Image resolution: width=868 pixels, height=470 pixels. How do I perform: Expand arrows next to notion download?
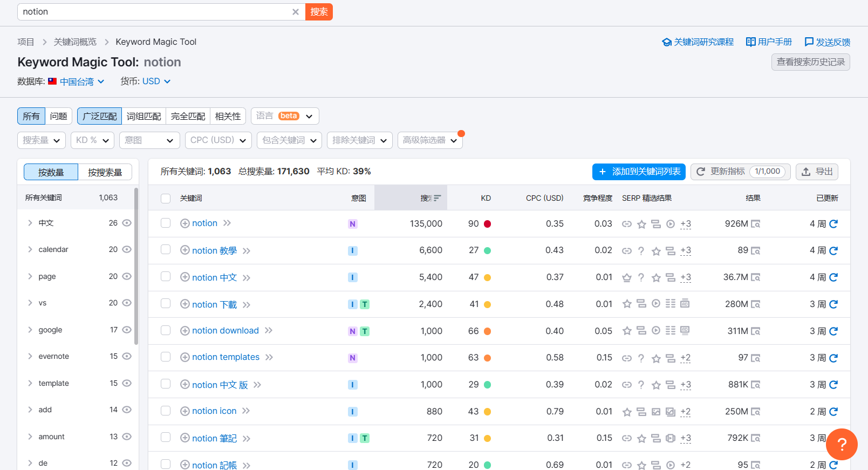[x=269, y=330]
